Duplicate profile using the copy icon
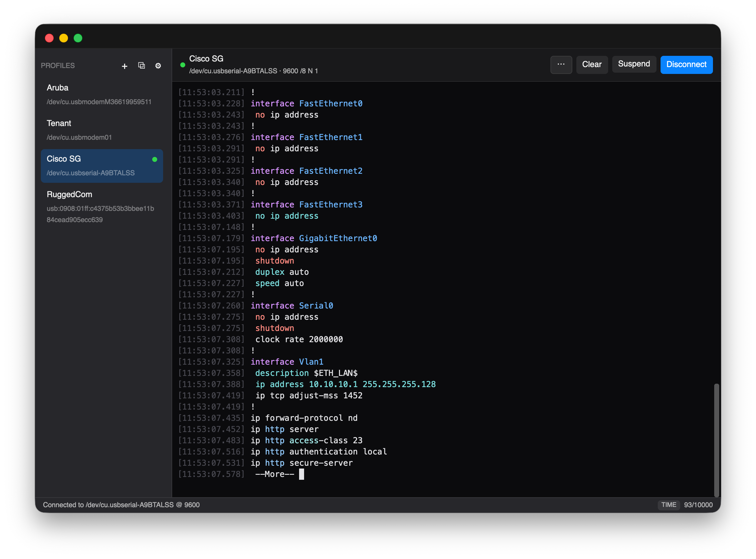The height and width of the screenshot is (559, 756). tap(141, 66)
